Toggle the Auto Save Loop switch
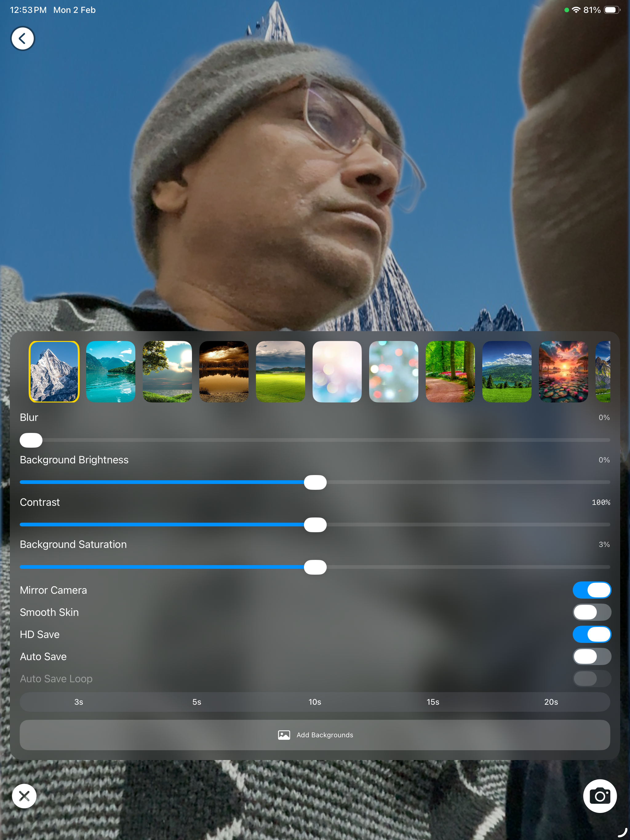 coord(592,679)
